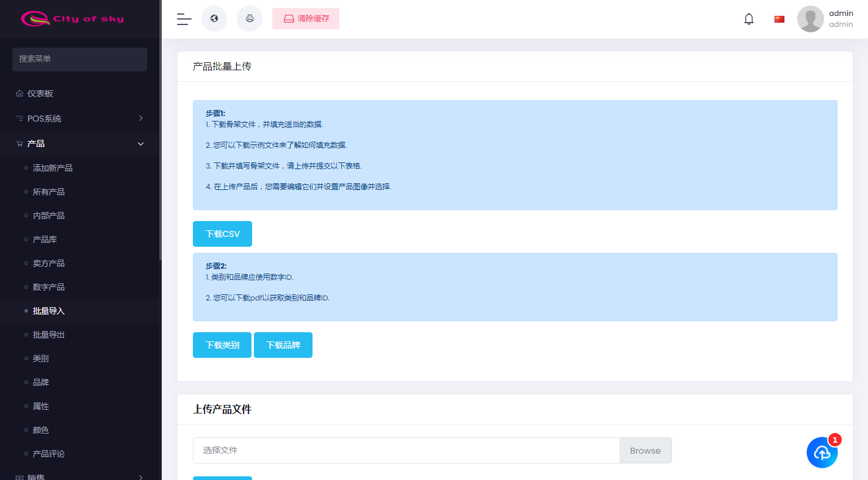The width and height of the screenshot is (868, 480).
Task: Click the 下载CSV button
Action: click(x=222, y=234)
